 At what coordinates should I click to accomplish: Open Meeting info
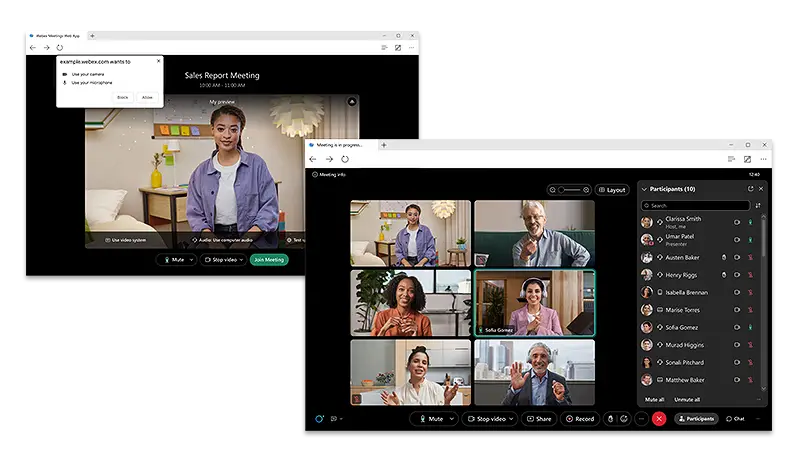click(x=329, y=174)
